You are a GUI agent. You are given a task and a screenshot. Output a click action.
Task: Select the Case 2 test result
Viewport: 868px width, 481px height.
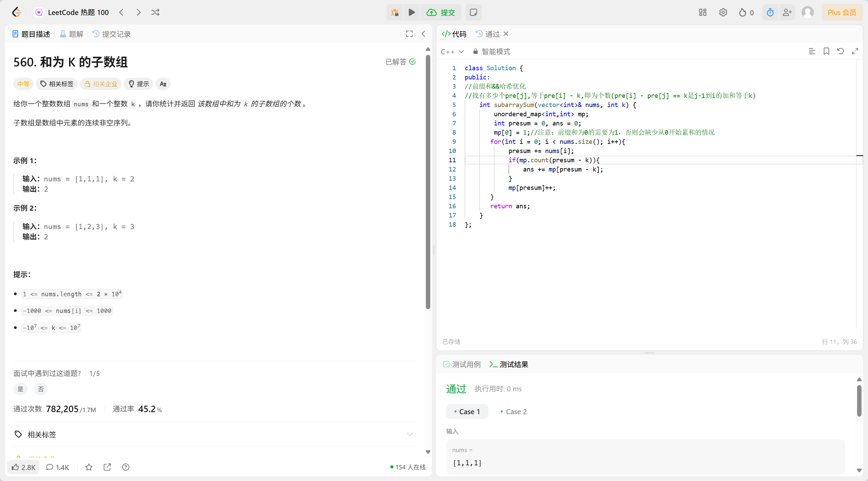coord(513,411)
